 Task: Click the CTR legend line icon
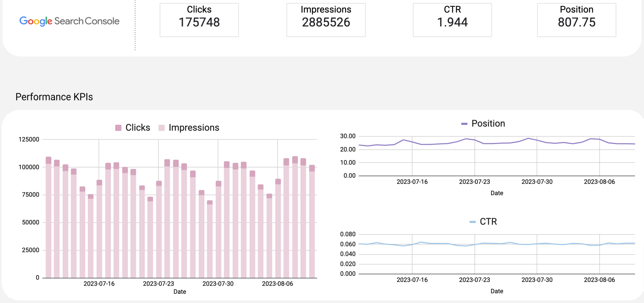coord(472,221)
